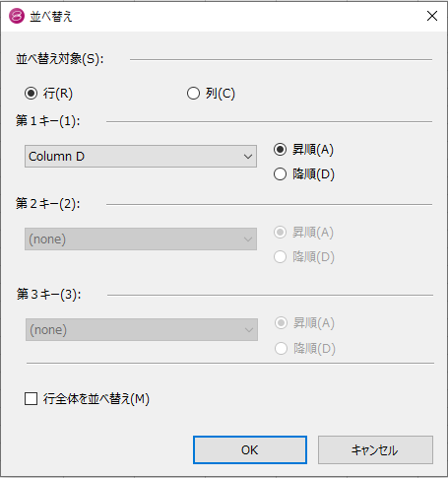Confirm sorting with the OK button
This screenshot has height=478, width=448.
click(250, 449)
